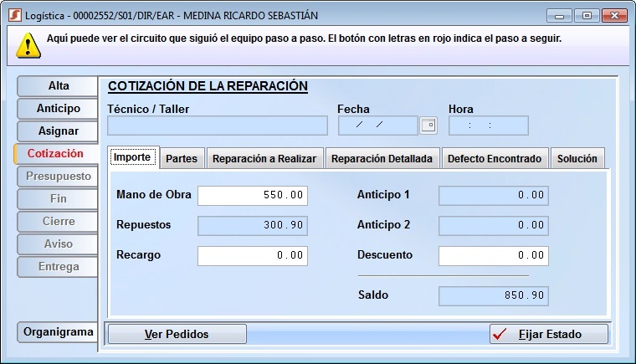Select the Reparación Detallada tab
The height and width of the screenshot is (364, 636).
click(x=382, y=158)
